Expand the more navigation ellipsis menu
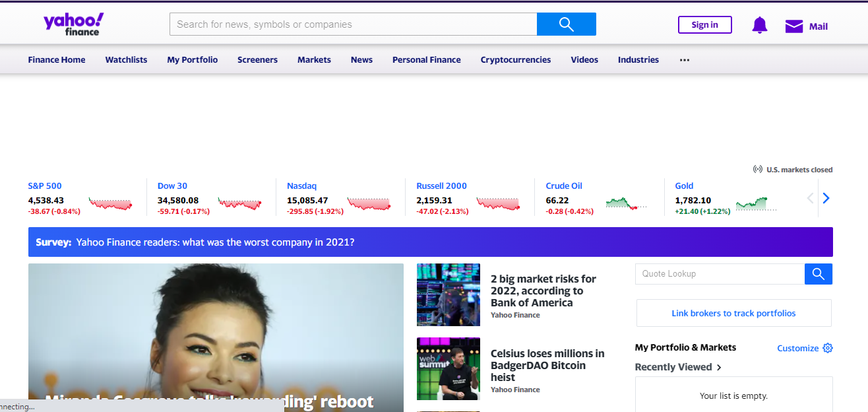 pyautogui.click(x=685, y=59)
